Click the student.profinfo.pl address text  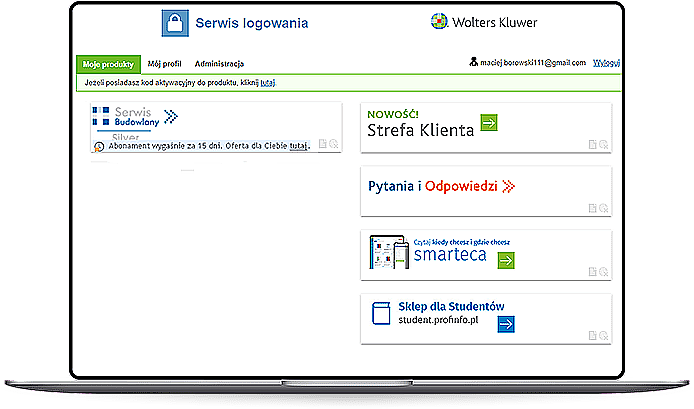tap(438, 320)
